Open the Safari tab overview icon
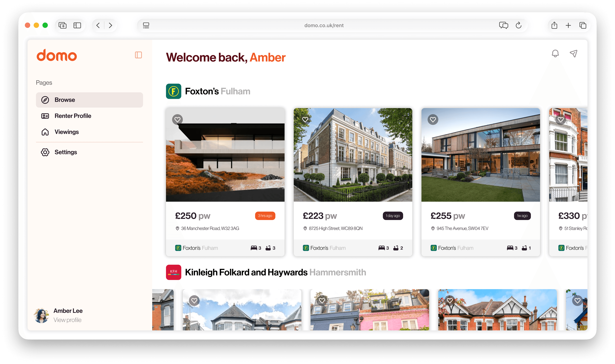 pyautogui.click(x=583, y=25)
